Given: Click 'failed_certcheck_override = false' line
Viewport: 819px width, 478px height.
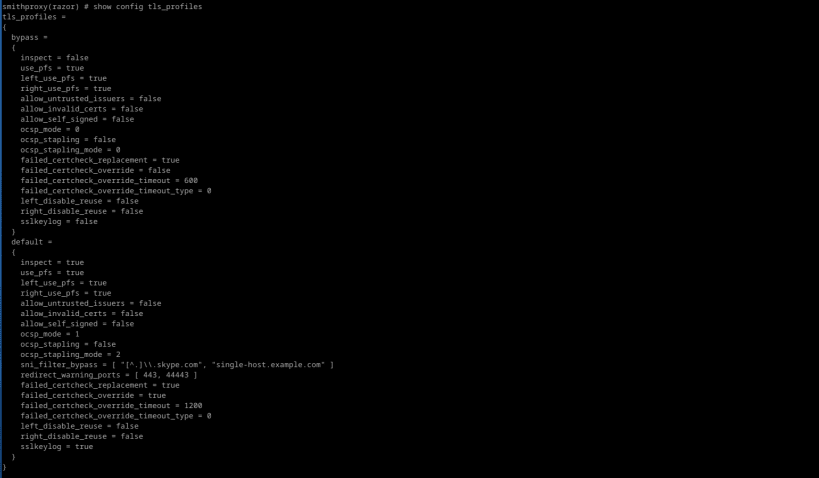Looking at the screenshot, I should [x=96, y=170].
